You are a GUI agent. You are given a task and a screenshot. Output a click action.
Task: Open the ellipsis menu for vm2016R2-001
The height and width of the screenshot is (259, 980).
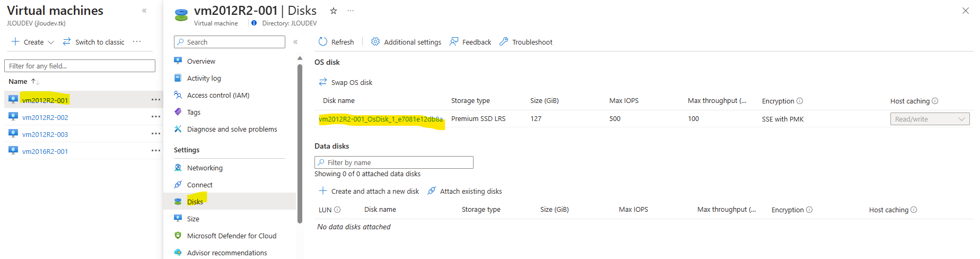155,151
